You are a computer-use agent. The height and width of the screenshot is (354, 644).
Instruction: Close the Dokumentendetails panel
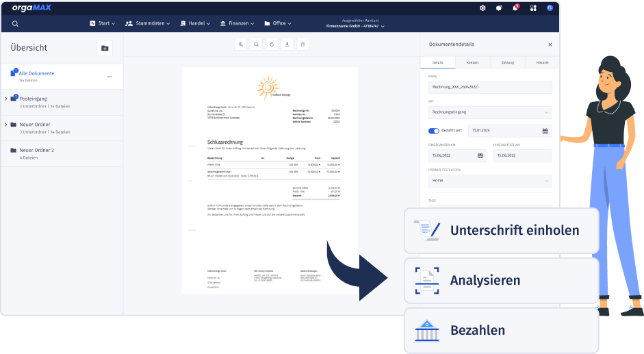tap(550, 45)
